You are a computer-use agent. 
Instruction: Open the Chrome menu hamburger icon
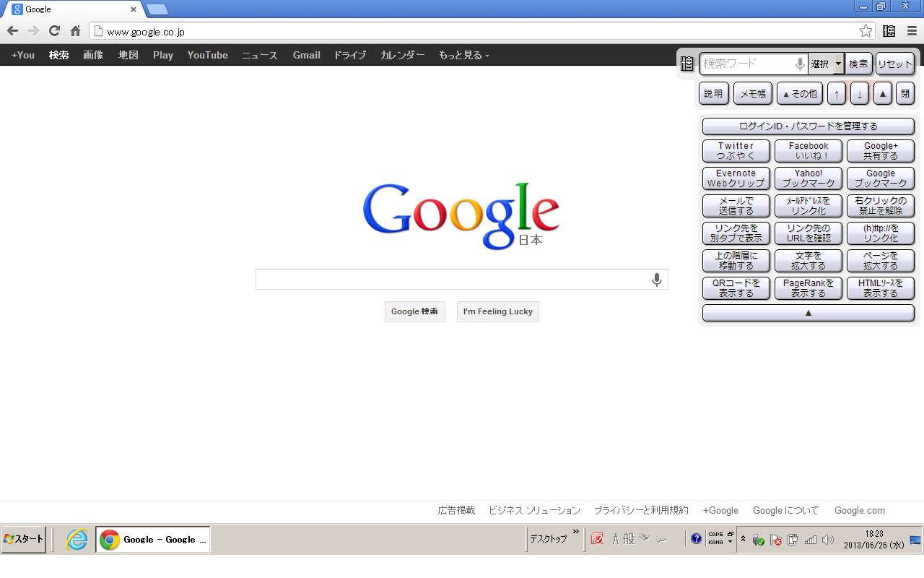point(912,31)
